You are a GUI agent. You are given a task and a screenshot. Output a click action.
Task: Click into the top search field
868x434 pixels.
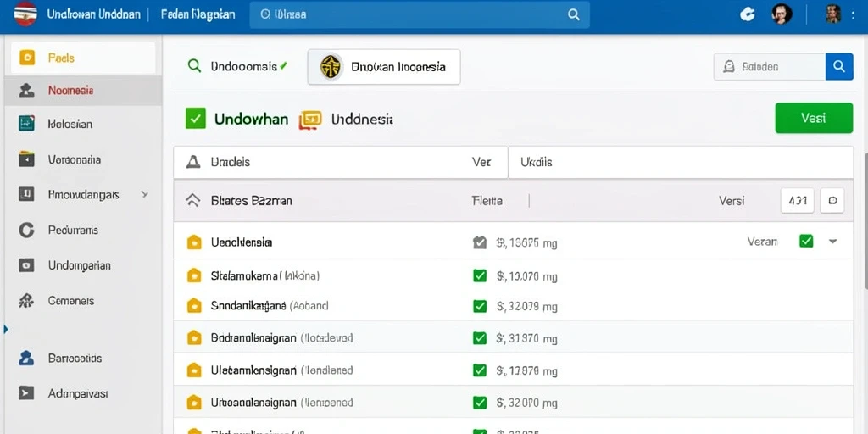pos(420,15)
